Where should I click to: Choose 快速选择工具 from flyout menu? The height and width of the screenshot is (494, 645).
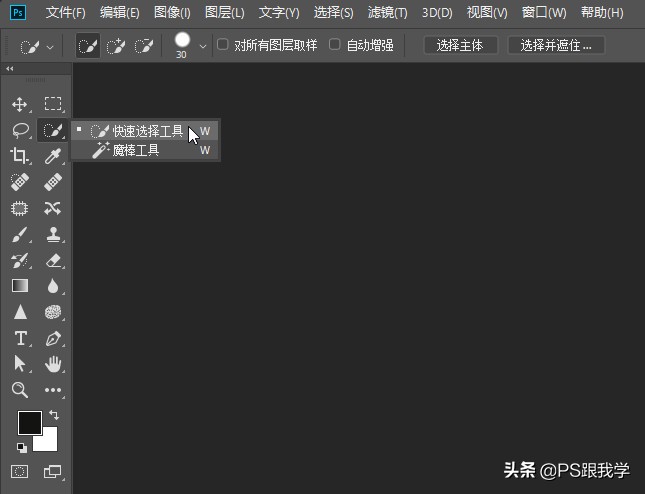145,131
